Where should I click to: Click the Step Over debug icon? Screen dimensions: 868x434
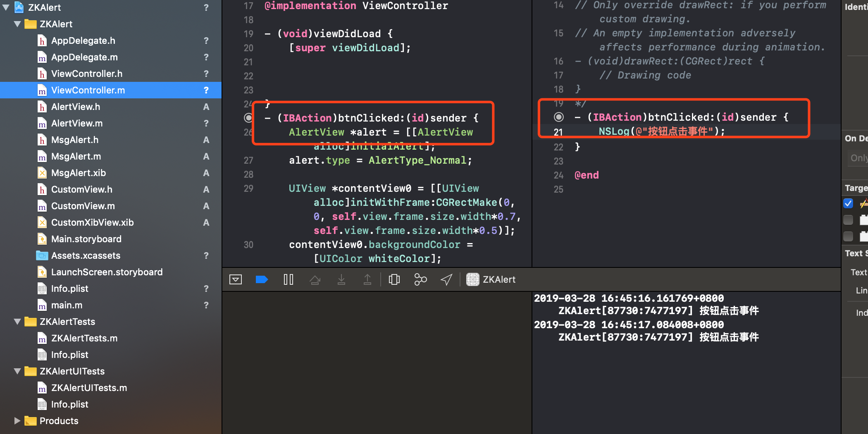pos(315,280)
